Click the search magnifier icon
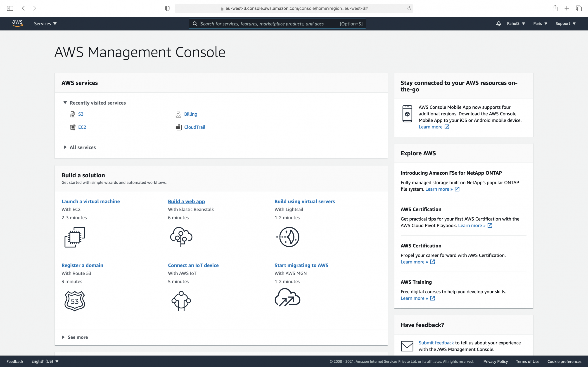This screenshot has width=588, height=367. (x=195, y=23)
